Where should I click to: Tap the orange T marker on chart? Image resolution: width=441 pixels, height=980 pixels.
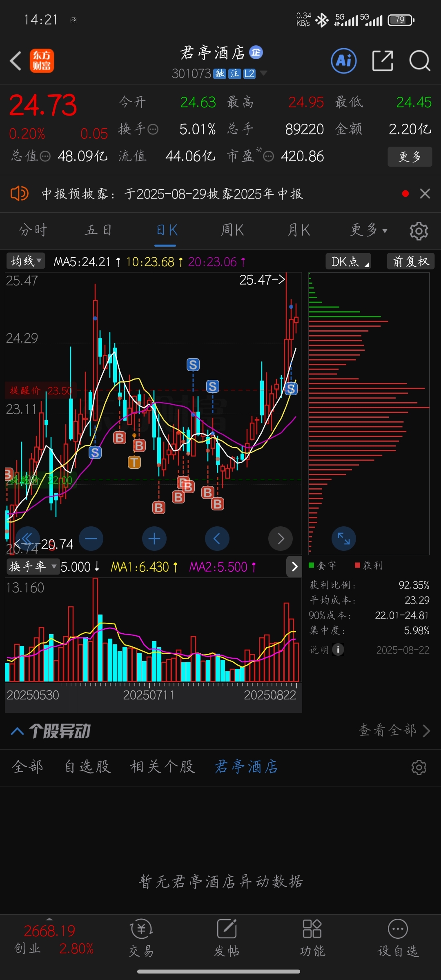134,462
